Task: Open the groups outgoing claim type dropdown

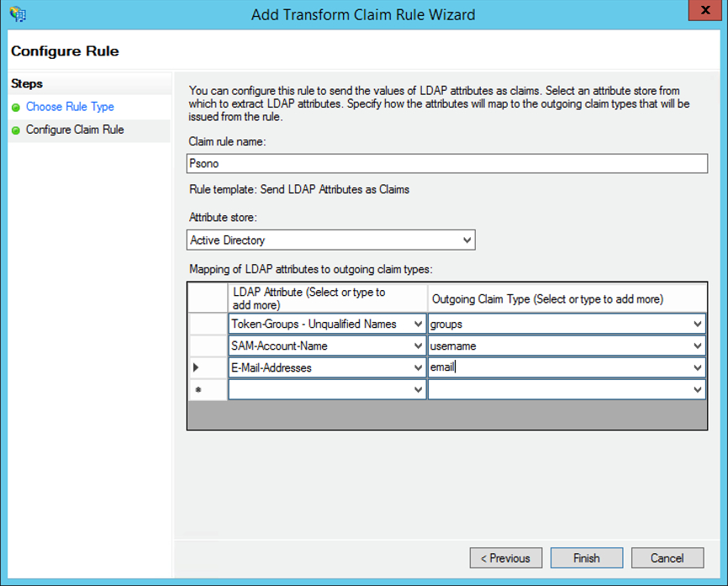Action: pyautogui.click(x=698, y=324)
